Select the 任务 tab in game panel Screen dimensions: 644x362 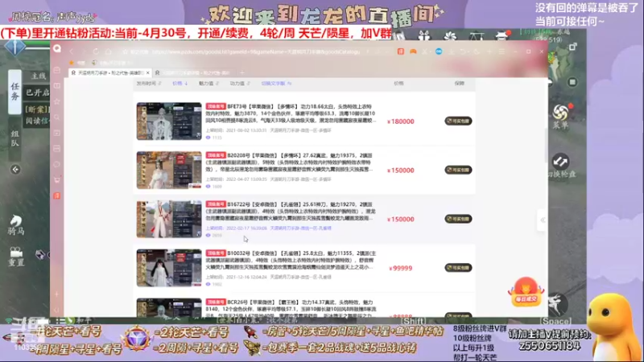(x=14, y=91)
